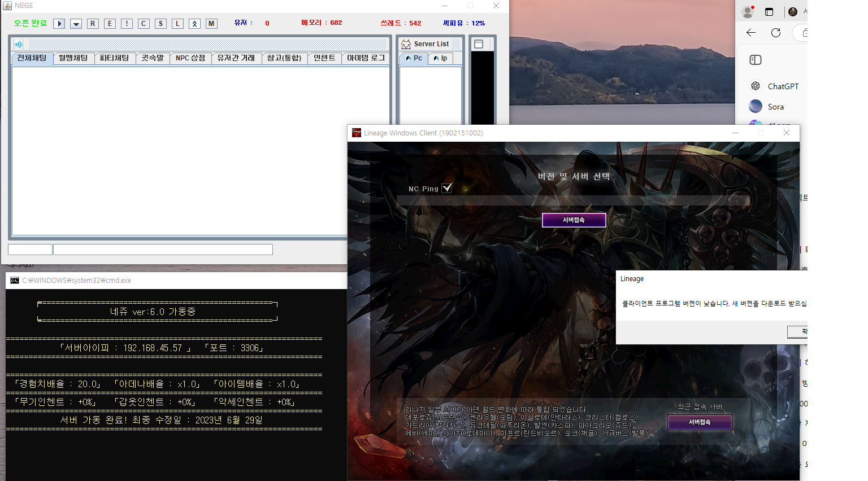The image size is (868, 481).
Task: Click the Lineage client title bar icon
Action: [357, 133]
